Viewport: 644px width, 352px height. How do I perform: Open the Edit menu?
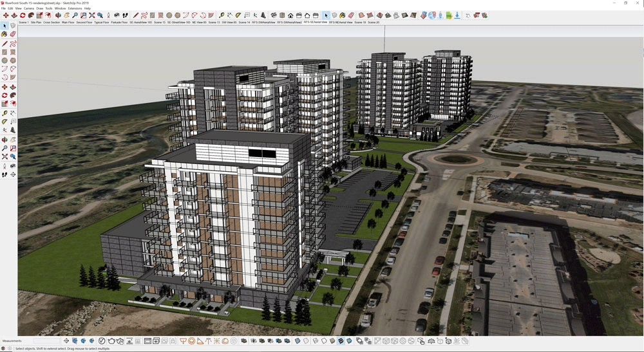point(10,8)
